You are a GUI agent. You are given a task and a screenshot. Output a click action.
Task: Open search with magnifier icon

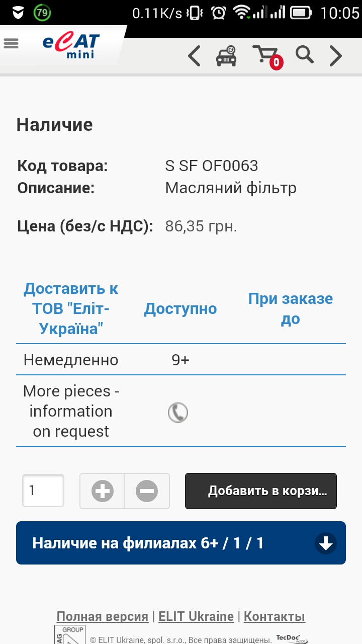coord(304,54)
